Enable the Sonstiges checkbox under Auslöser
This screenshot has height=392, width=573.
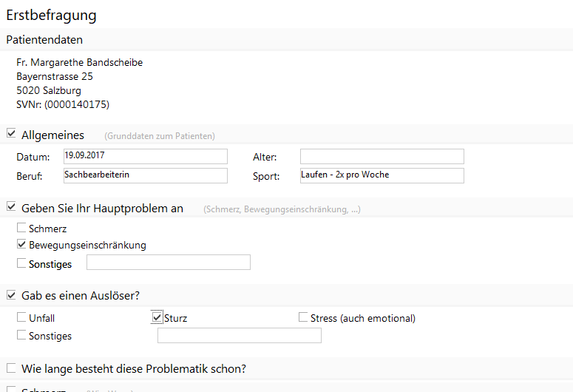tap(22, 336)
